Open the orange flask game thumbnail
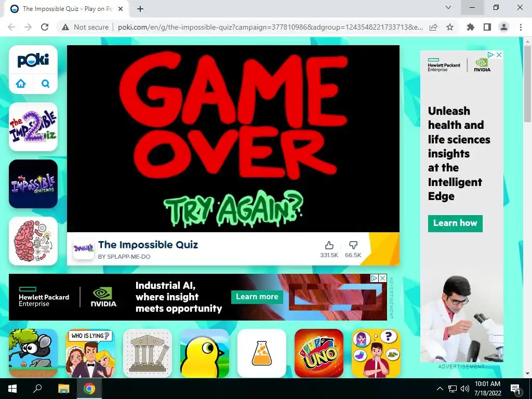The width and height of the screenshot is (532, 399). point(262,353)
